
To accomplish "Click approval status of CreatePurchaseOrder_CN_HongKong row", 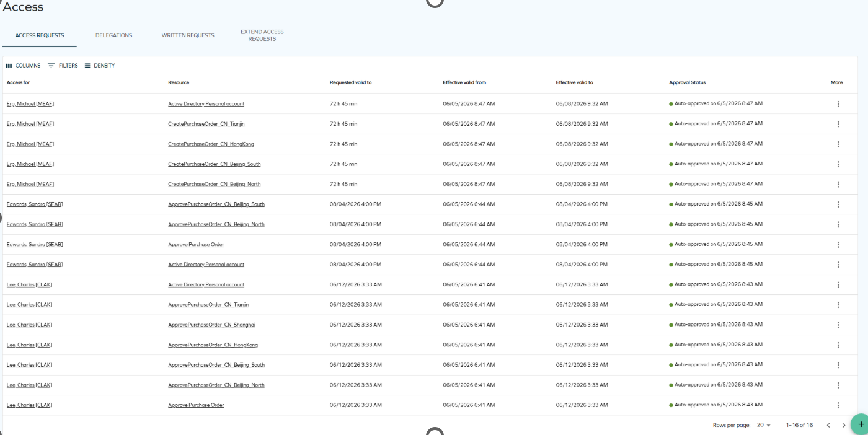I will pos(716,144).
